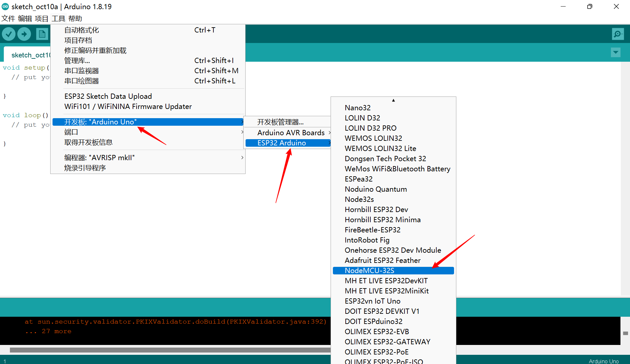Click the Verify checkmark button
The width and height of the screenshot is (630, 364).
9,34
